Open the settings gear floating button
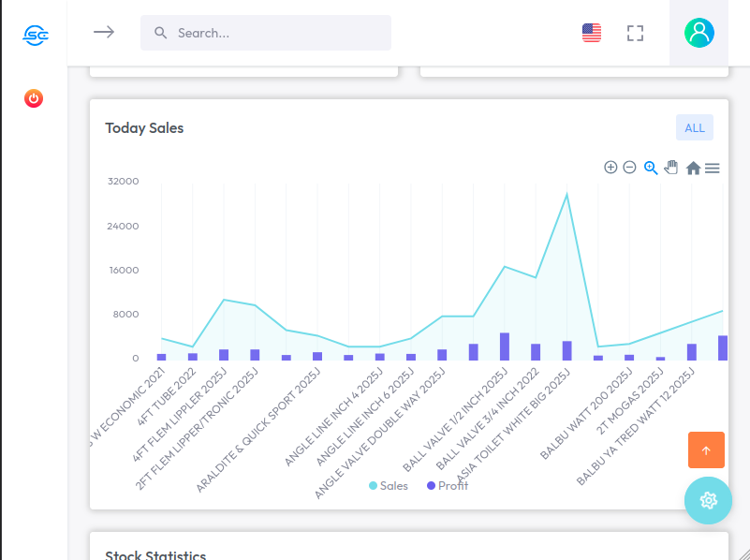750x560 pixels. [708, 500]
